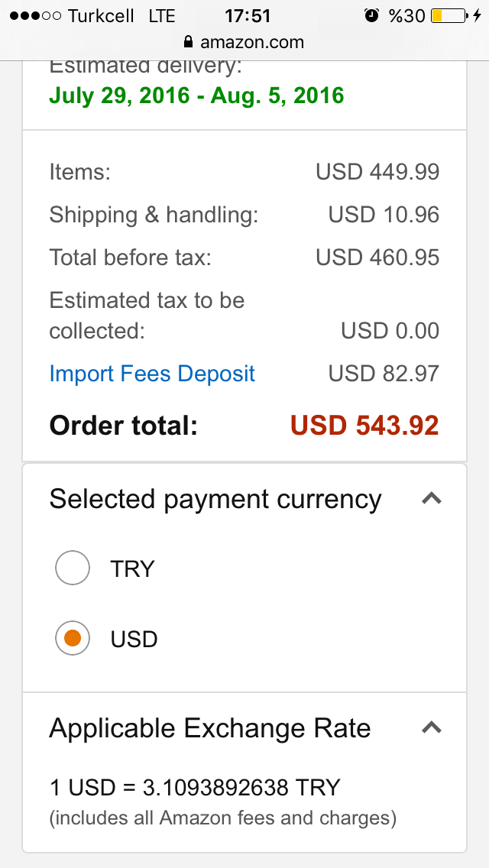
Task: Tap the signal strength dots
Action: tap(35, 16)
